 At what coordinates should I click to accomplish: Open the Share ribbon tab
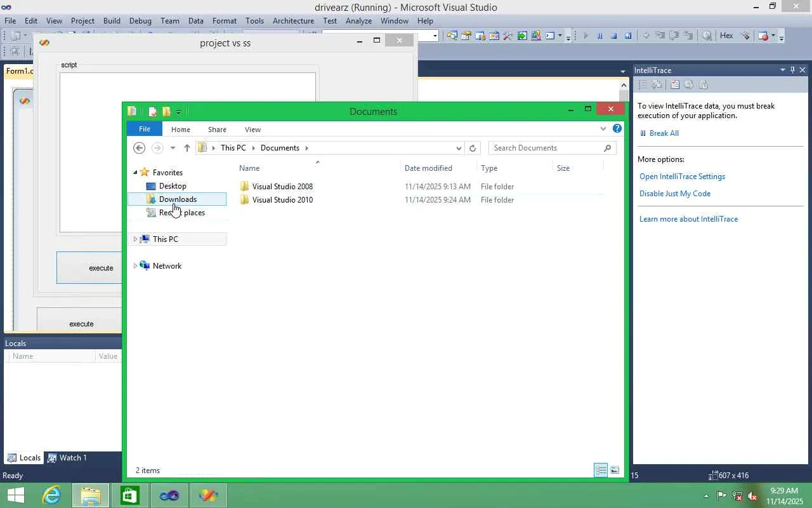click(217, 130)
